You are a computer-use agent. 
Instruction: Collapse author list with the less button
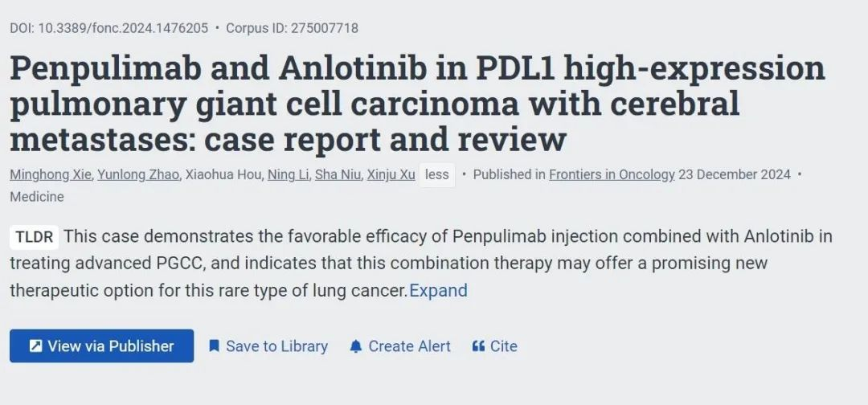point(436,174)
